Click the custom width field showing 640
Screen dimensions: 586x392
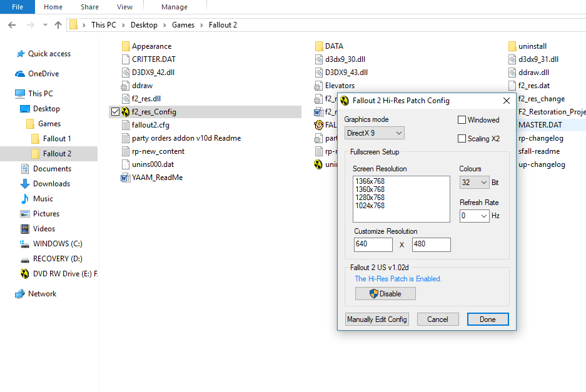(x=373, y=245)
